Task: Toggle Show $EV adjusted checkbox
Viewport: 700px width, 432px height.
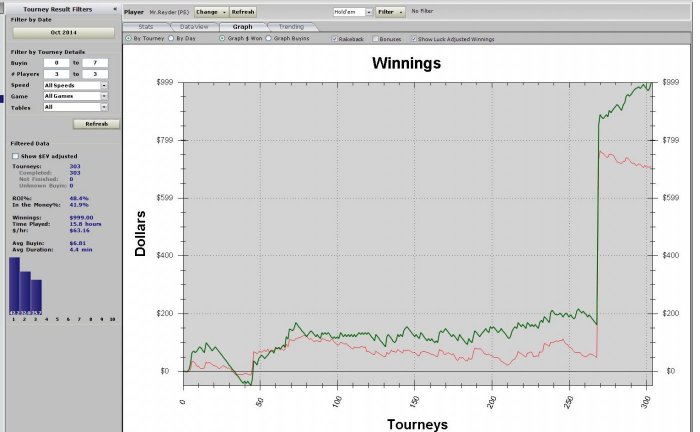Action: (x=16, y=156)
